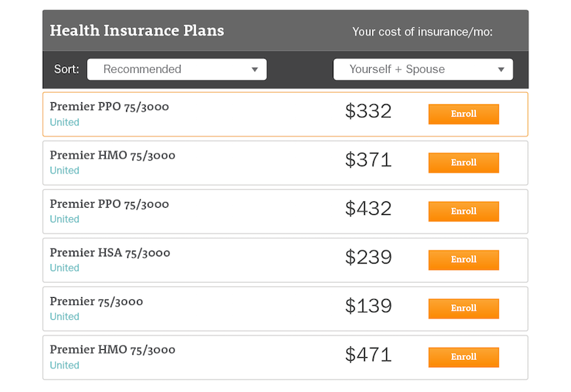The image size is (571, 392).
Task: Select the Premier HSA 75/3000 plan title
Action: pos(110,253)
